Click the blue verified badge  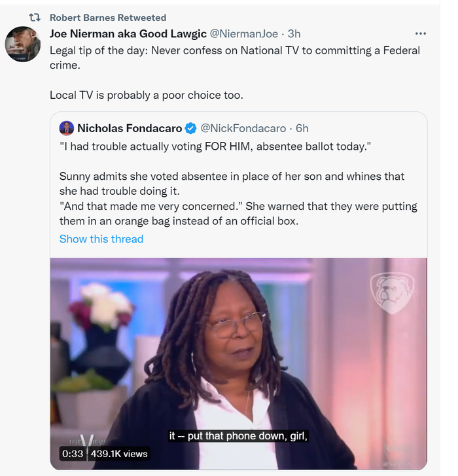tap(190, 128)
